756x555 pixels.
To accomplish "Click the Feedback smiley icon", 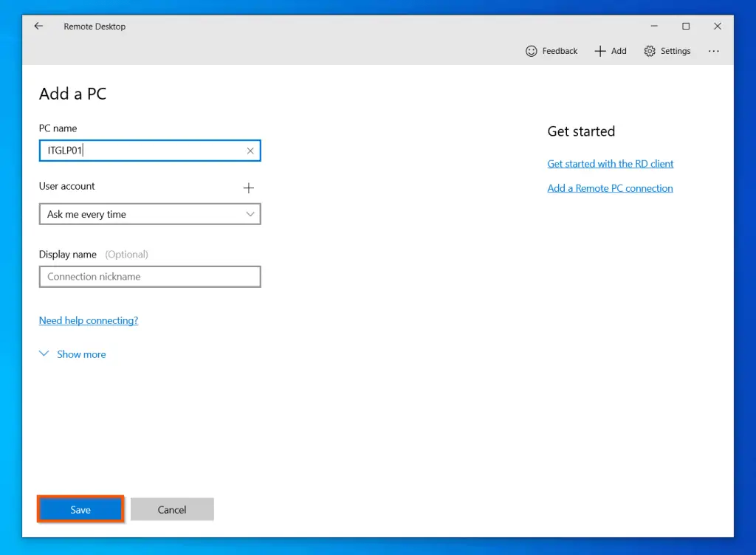I will pyautogui.click(x=532, y=51).
